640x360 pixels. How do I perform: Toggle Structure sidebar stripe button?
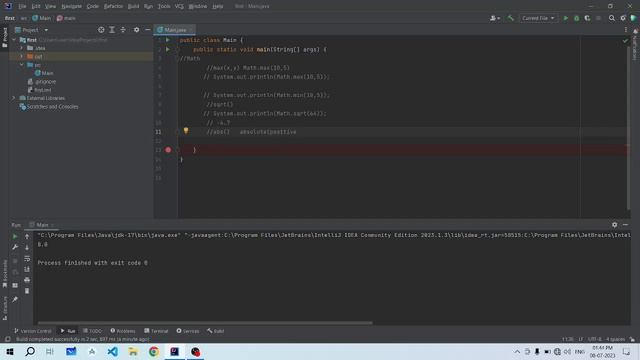(x=4, y=308)
